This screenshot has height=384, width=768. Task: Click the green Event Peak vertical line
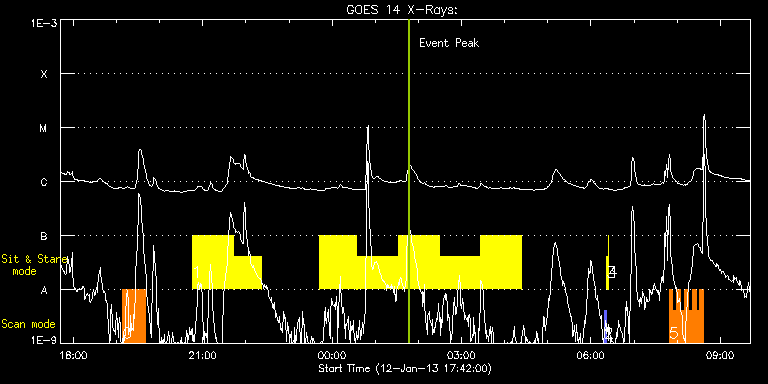408,181
